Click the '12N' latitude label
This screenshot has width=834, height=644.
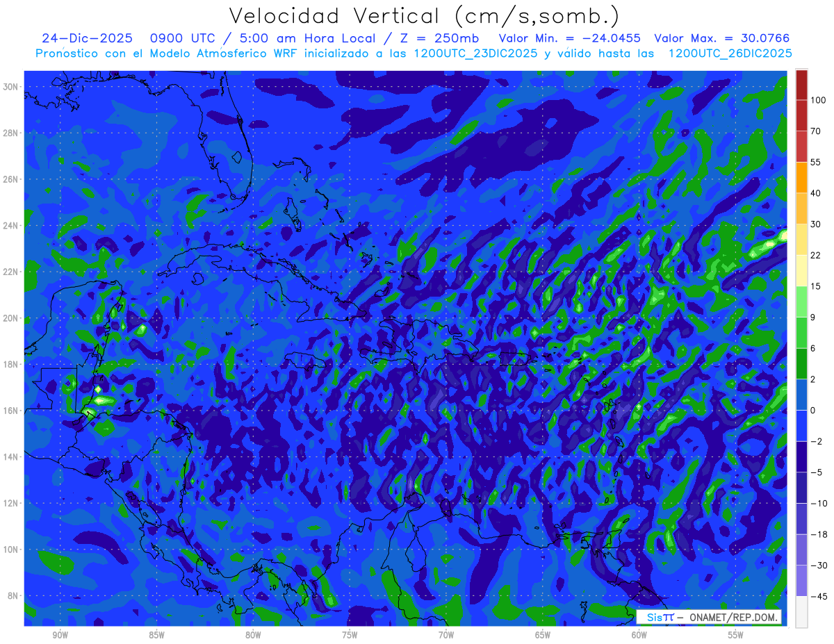click(11, 503)
